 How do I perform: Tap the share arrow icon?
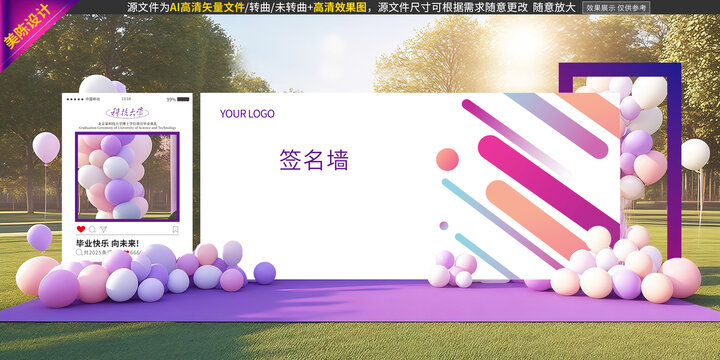[x=103, y=229]
